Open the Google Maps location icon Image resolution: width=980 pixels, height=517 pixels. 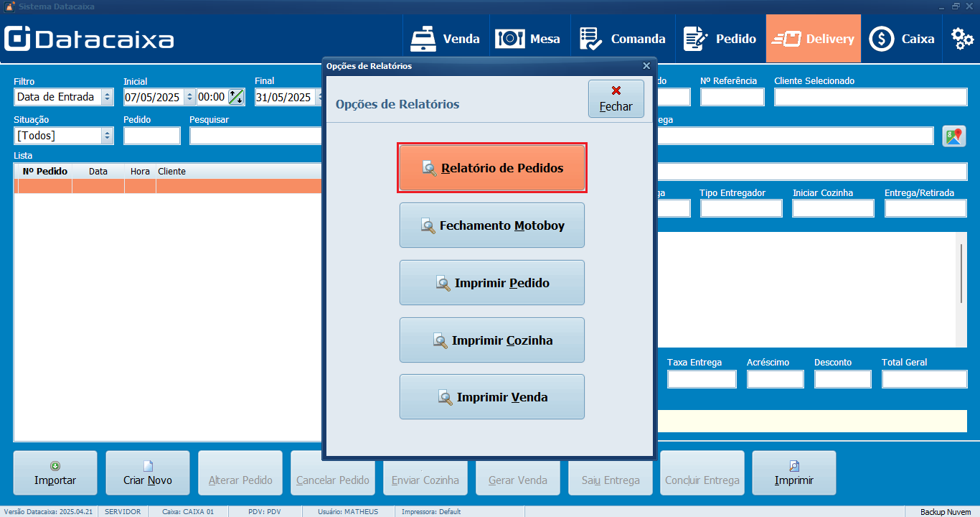pos(953,136)
